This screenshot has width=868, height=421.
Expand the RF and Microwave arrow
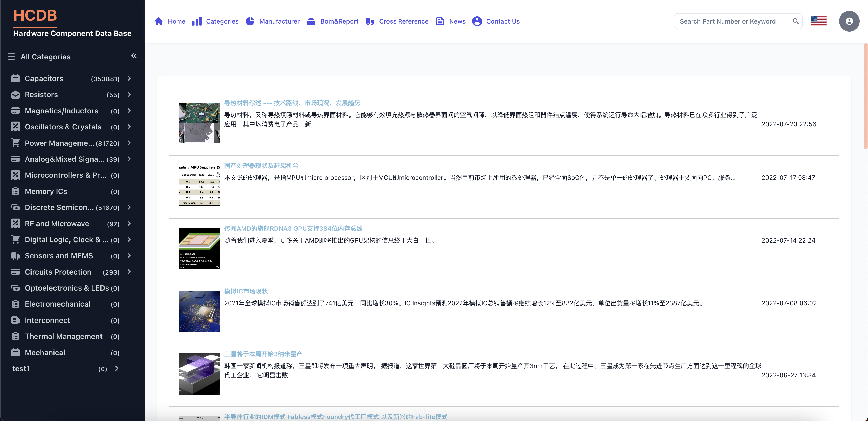click(129, 223)
